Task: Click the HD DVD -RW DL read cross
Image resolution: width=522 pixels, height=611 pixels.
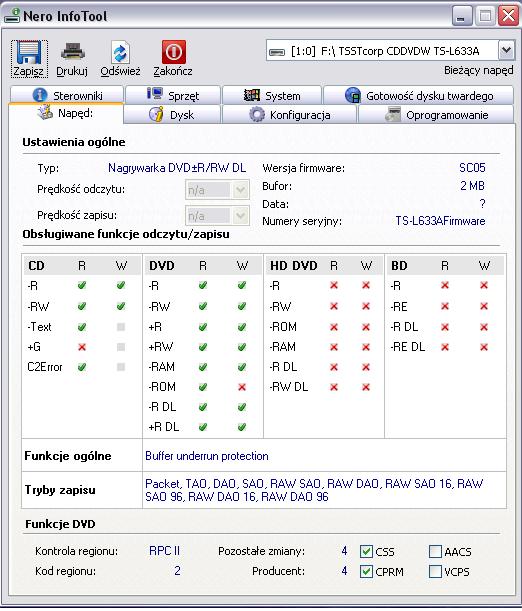Action: coord(334,387)
